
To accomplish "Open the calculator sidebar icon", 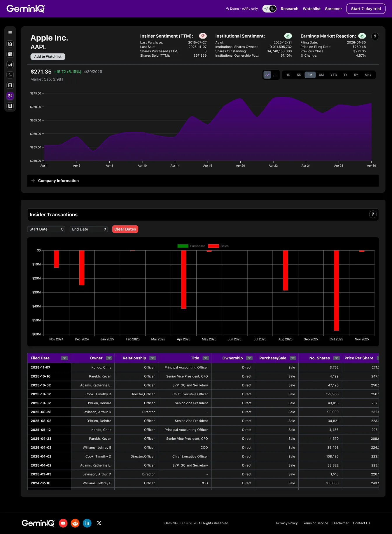I will [x=10, y=85].
